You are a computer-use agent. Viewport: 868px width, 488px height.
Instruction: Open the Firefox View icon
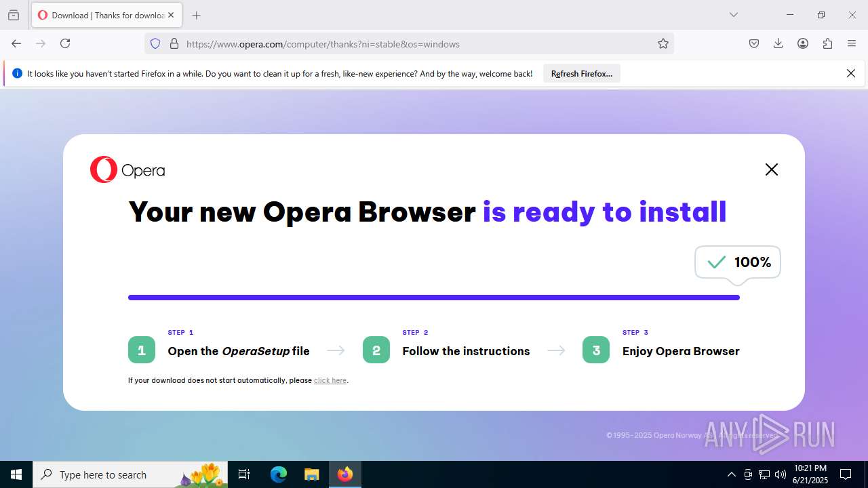[x=14, y=15]
